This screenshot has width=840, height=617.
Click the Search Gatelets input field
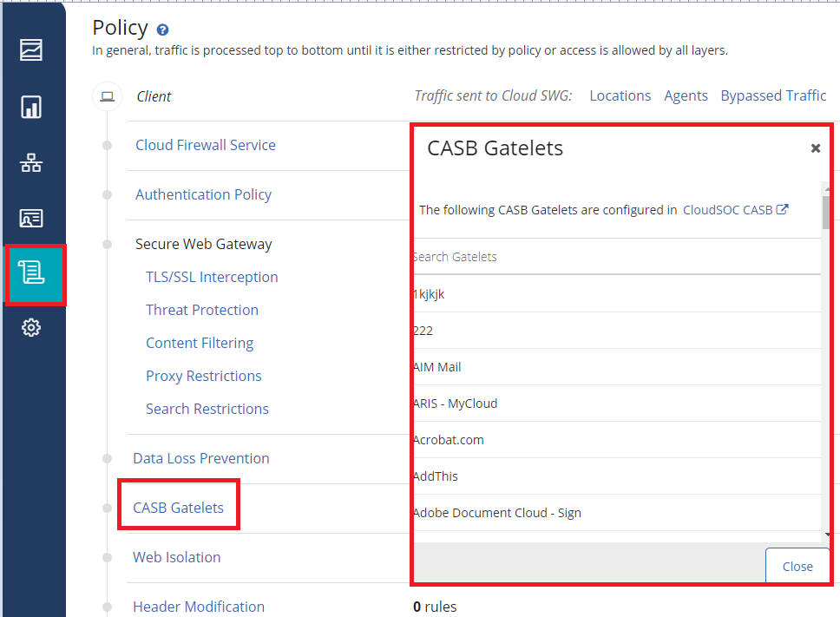(614, 257)
